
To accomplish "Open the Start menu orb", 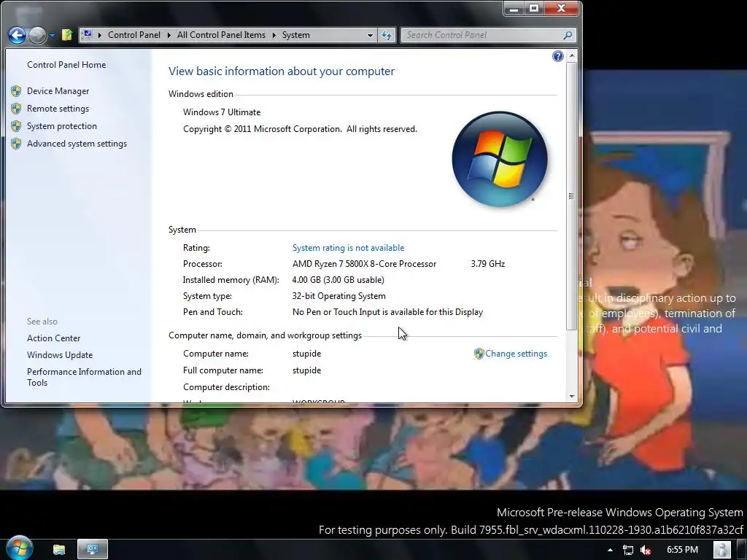I will [20, 548].
